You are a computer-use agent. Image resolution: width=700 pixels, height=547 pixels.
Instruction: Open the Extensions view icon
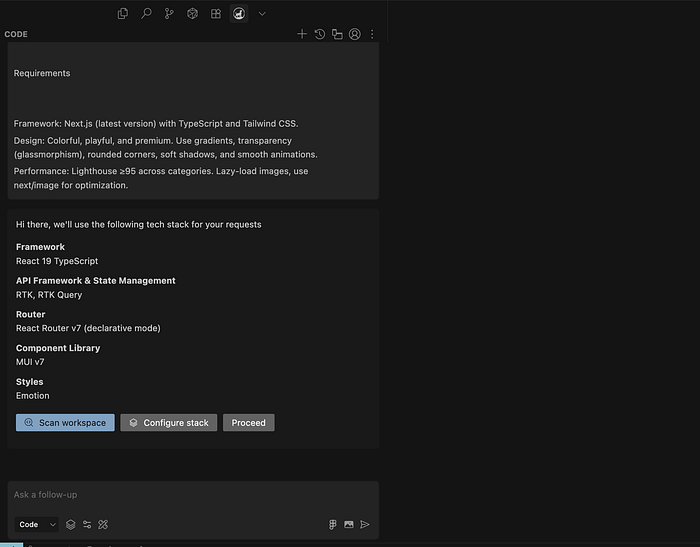pyautogui.click(x=216, y=14)
